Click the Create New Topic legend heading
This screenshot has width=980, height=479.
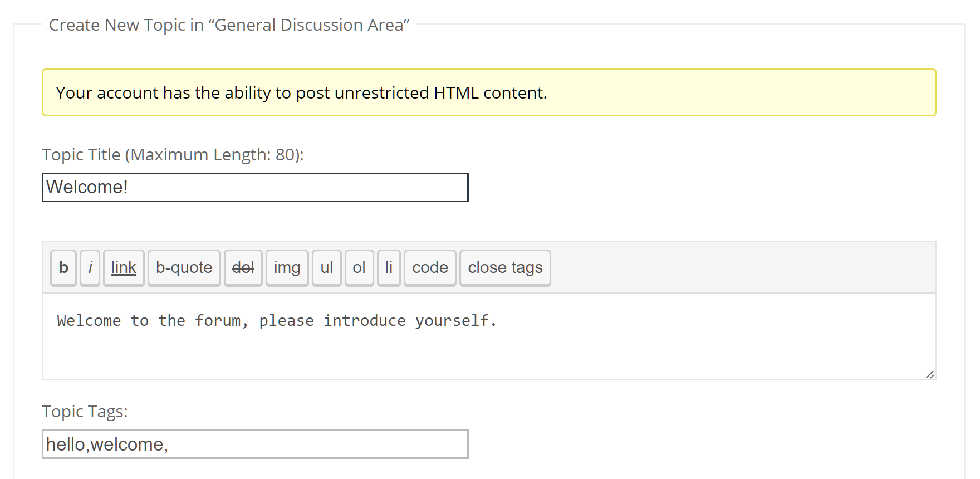pos(229,25)
